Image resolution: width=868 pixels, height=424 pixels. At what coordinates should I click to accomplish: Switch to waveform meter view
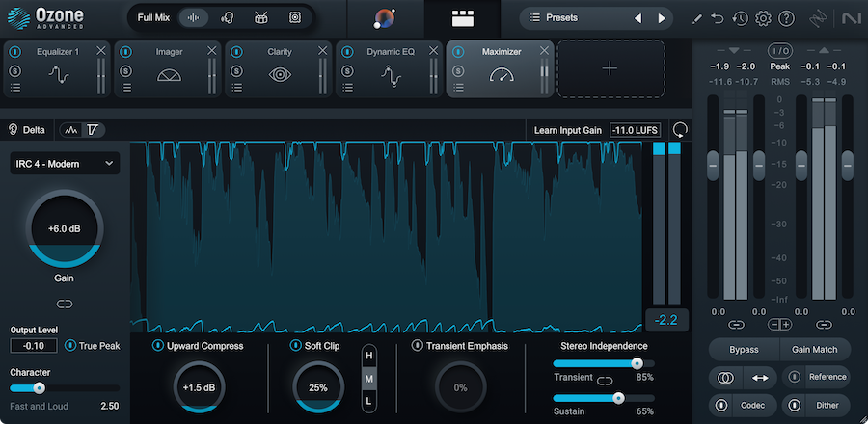click(70, 130)
